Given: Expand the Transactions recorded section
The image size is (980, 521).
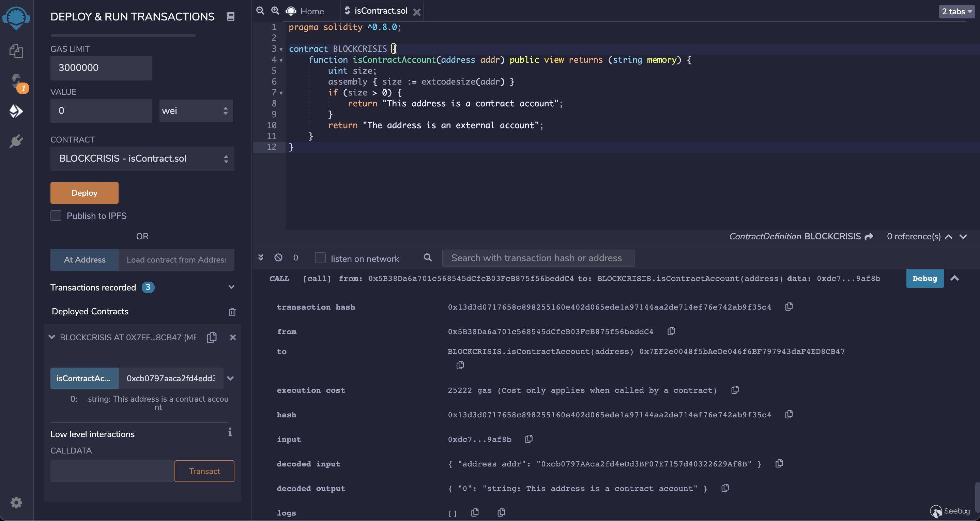Looking at the screenshot, I should click(x=231, y=287).
